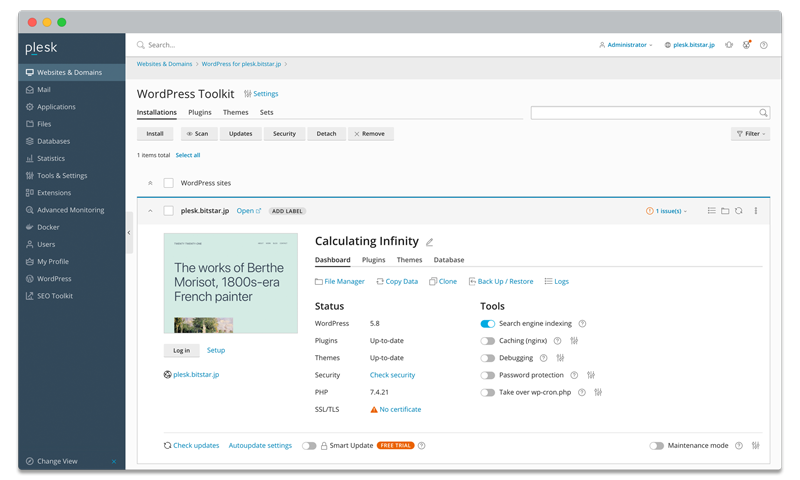Click the Advanced Monitoring icon in sidebar

coord(30,210)
